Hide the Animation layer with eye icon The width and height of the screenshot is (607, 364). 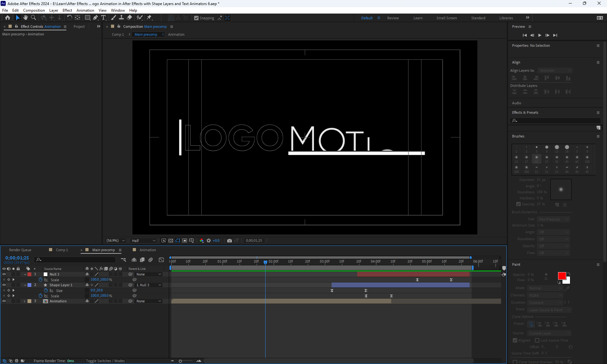click(x=4, y=301)
